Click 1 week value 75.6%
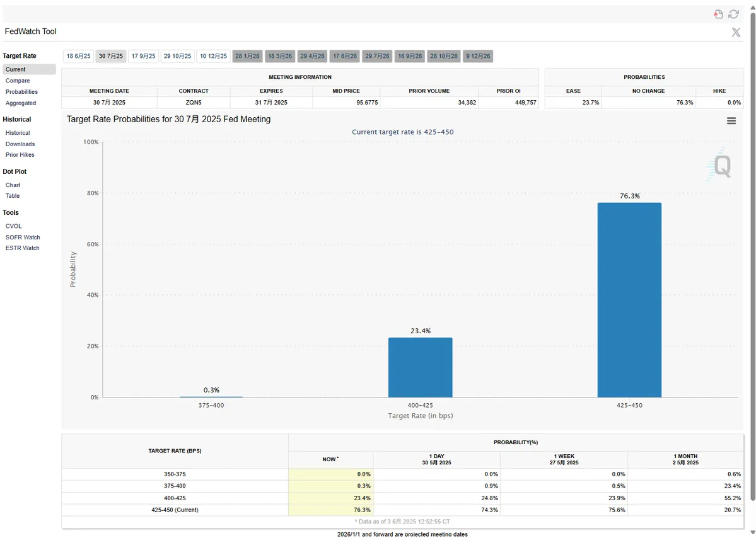This screenshot has width=756, height=538. pos(617,510)
